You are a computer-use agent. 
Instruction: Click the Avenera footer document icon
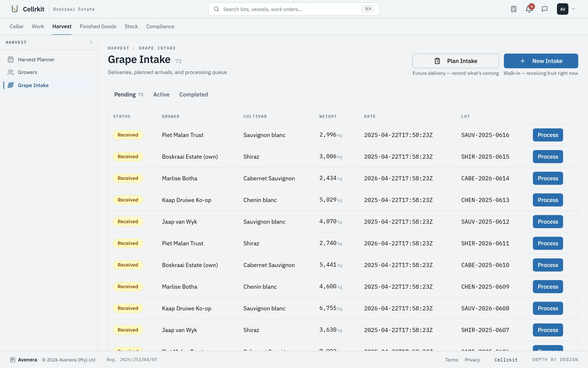(x=13, y=360)
